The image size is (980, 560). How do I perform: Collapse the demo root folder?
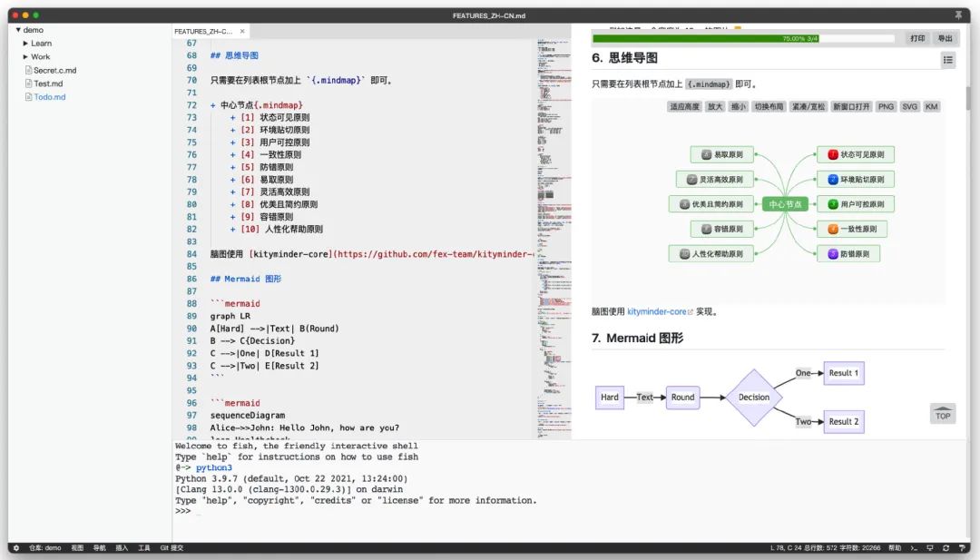click(x=19, y=30)
